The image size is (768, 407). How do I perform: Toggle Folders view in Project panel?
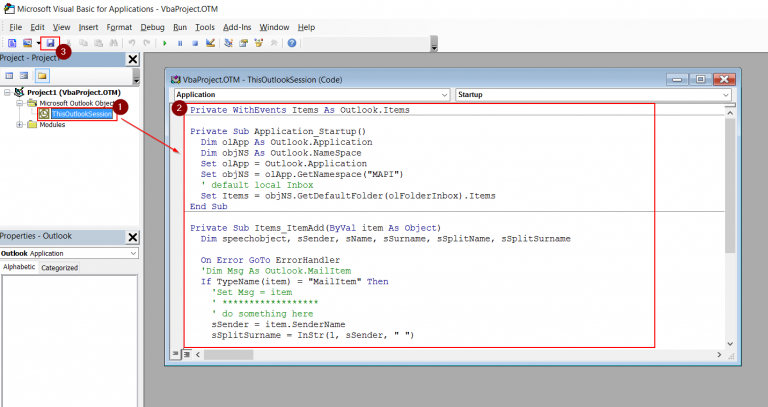(x=42, y=75)
